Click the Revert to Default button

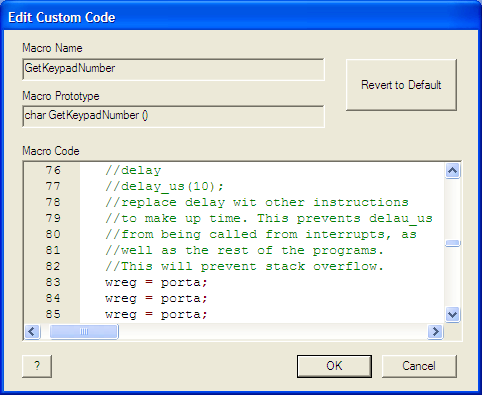[401, 85]
